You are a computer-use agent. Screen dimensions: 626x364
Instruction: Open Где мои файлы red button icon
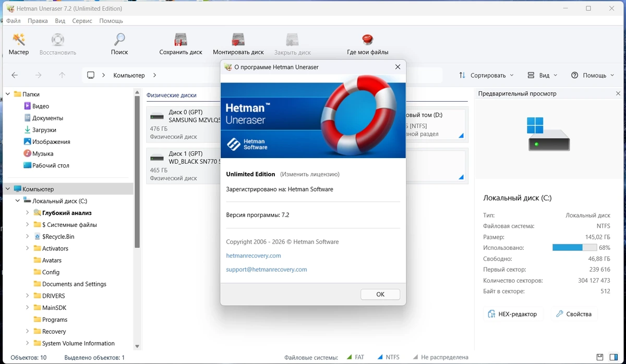[368, 40]
